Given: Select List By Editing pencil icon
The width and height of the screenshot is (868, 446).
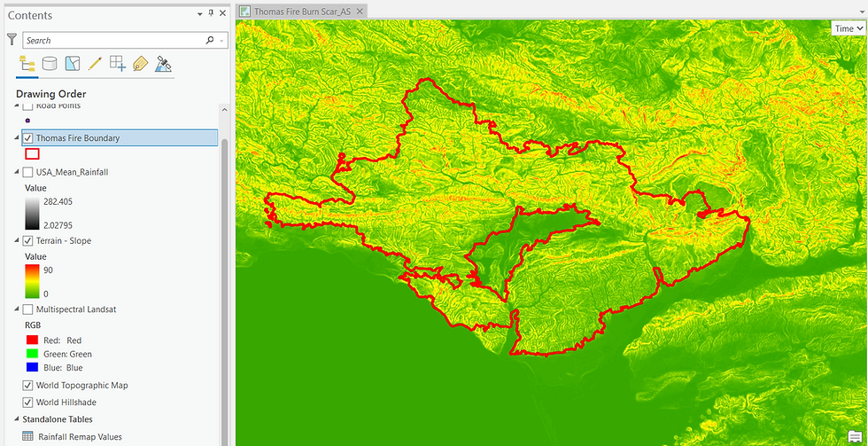Looking at the screenshot, I should pos(96,63).
